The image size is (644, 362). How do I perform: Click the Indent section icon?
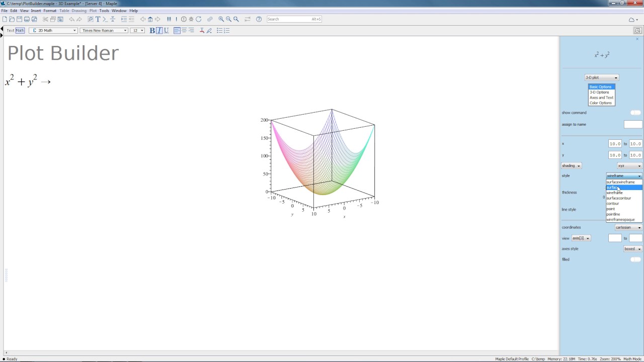click(x=124, y=19)
